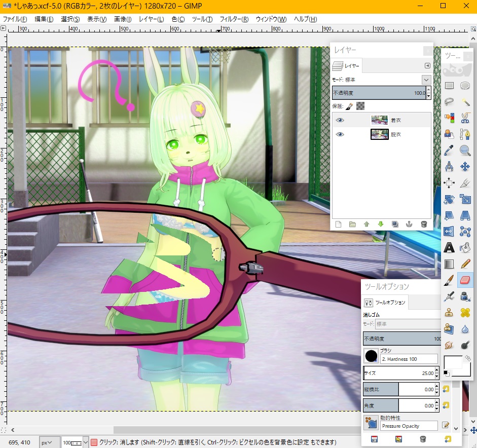Toggle visibility of the 脱衣 layer
Image resolution: width=477 pixels, height=448 pixels.
[340, 134]
